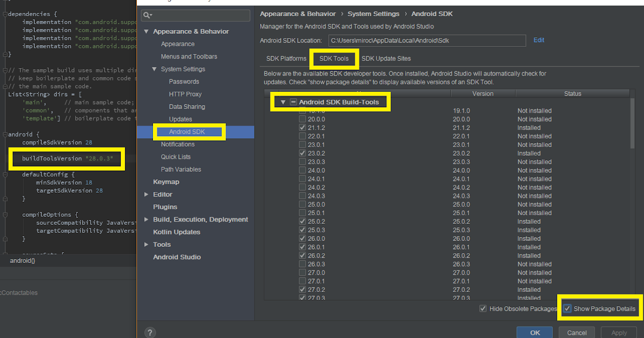The height and width of the screenshot is (338, 644).
Task: Switch to the SDK Platforms tab
Action: [x=285, y=58]
